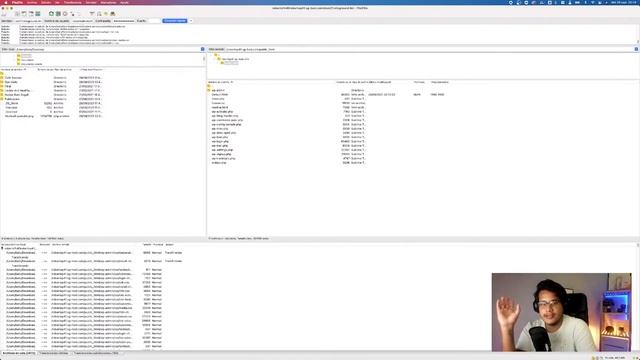The height and width of the screenshot is (360, 640).
Task: Switch to Transferencias satisfactorias tab
Action: coord(96,353)
